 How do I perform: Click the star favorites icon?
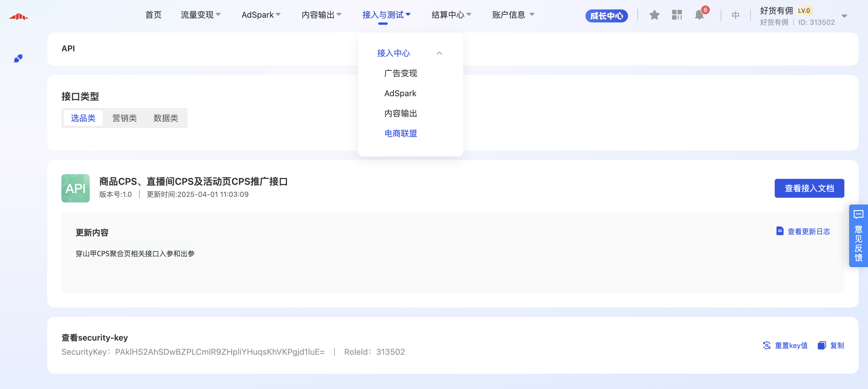tap(654, 15)
